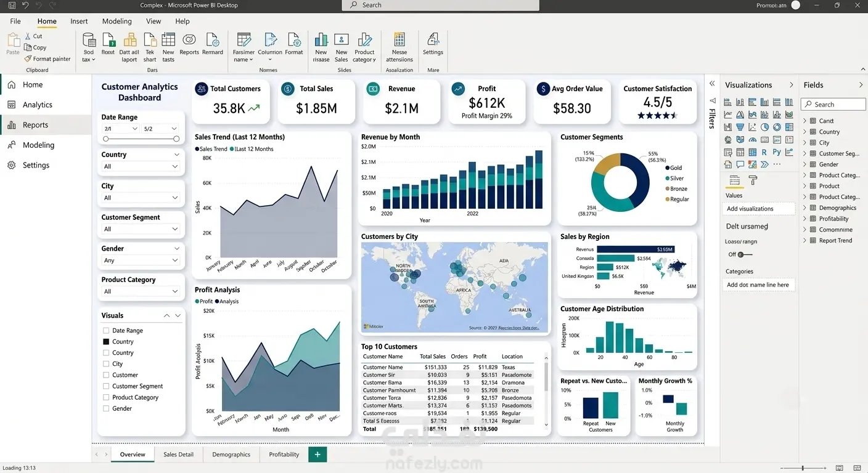Click Add visualizations button
Screen dimensions: 868x473
(759, 209)
